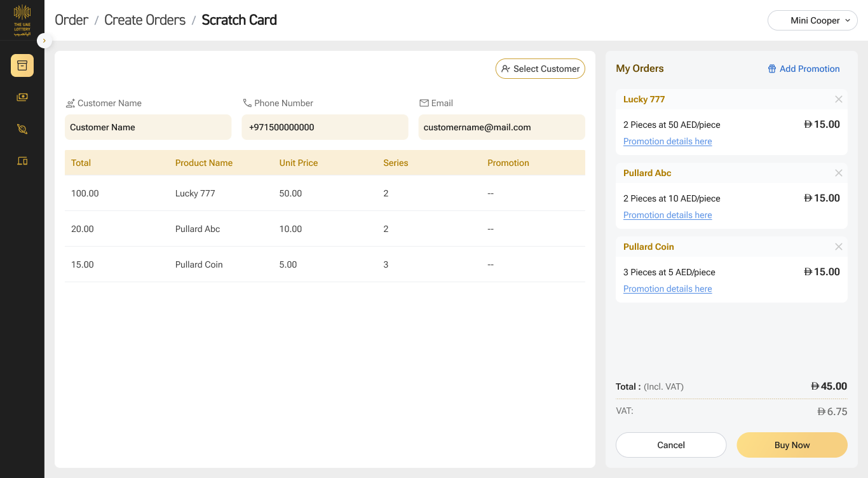Open promotion details for Lucky 777

point(668,142)
